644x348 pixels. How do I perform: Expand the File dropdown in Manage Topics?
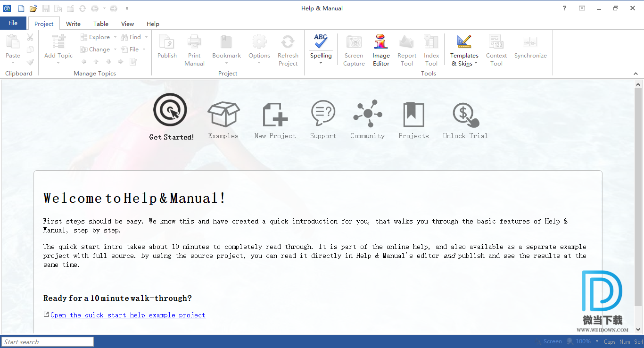click(x=144, y=50)
